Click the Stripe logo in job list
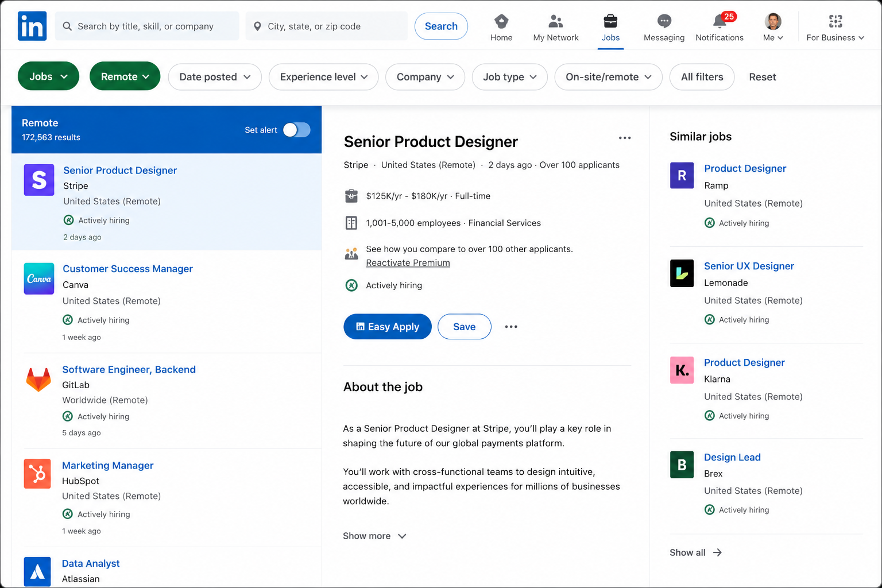Image resolution: width=882 pixels, height=588 pixels. [39, 180]
